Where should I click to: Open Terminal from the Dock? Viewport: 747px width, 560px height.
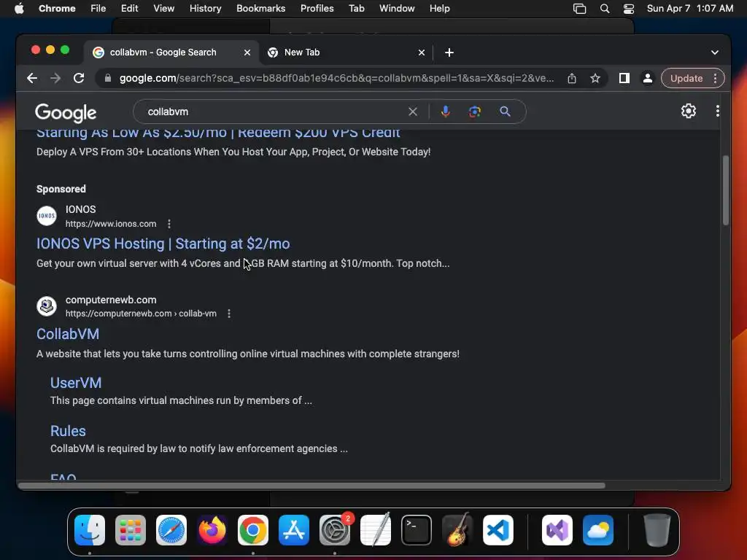pos(417,530)
